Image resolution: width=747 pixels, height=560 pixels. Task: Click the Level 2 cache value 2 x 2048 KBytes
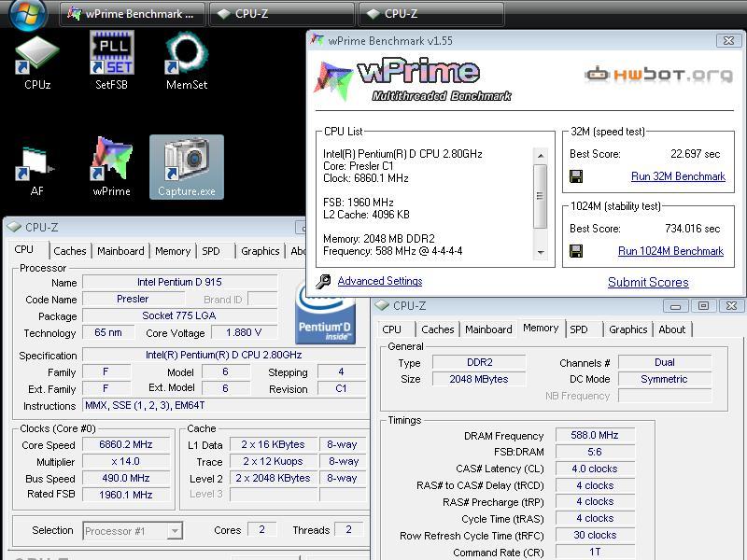coord(273,478)
